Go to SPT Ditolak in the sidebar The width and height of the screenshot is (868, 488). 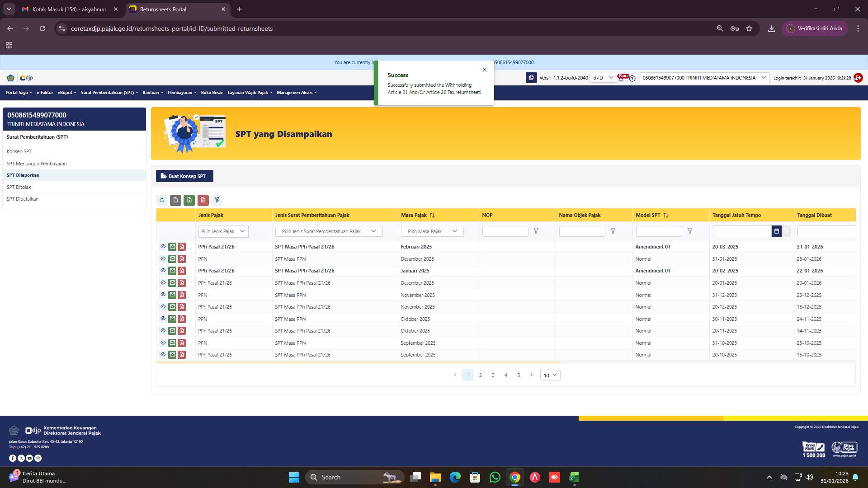[19, 187]
